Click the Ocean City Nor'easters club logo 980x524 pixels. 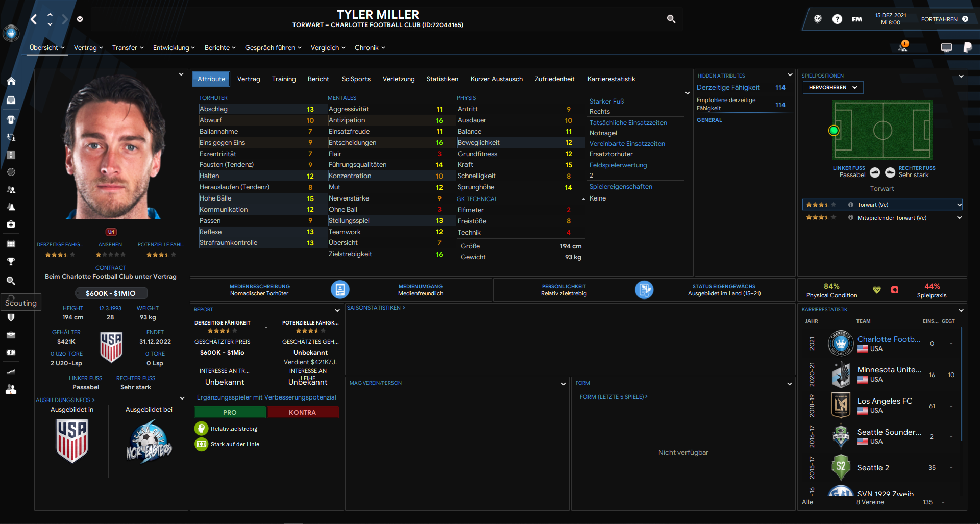(149, 442)
